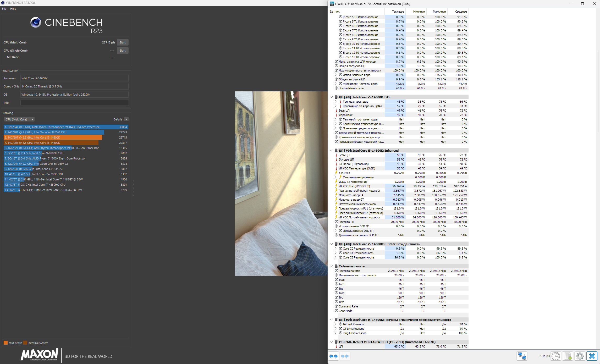Click the Среднее column header
This screenshot has height=364, width=600.
(x=458, y=12)
